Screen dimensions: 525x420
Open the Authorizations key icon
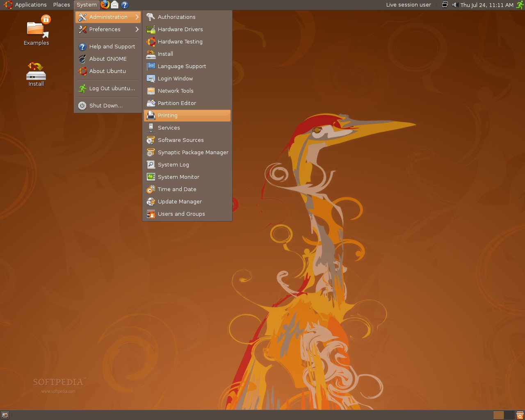pyautogui.click(x=151, y=17)
